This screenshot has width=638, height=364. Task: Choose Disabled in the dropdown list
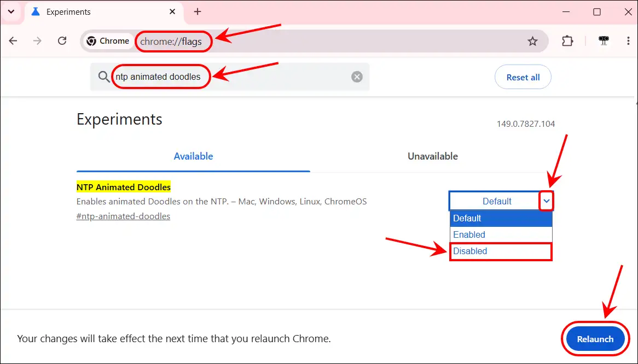(x=501, y=251)
